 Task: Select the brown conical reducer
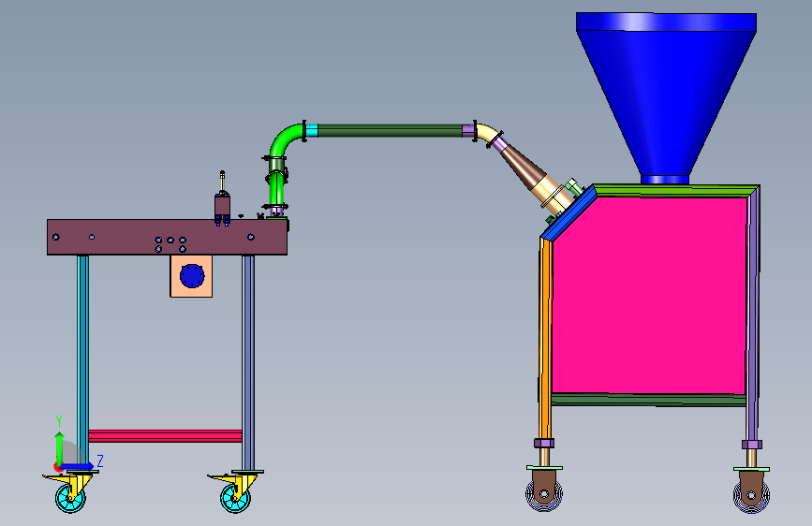[x=523, y=165]
